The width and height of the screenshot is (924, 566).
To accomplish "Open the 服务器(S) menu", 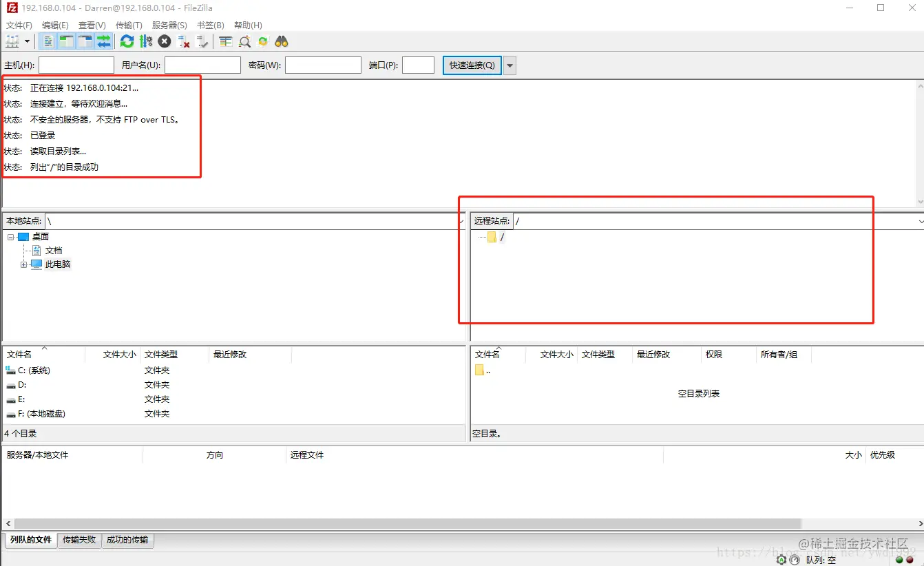I will pos(169,25).
